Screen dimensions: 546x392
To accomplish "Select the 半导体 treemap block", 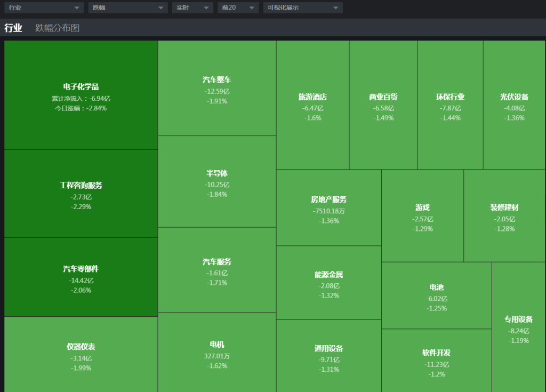I will click(217, 181).
